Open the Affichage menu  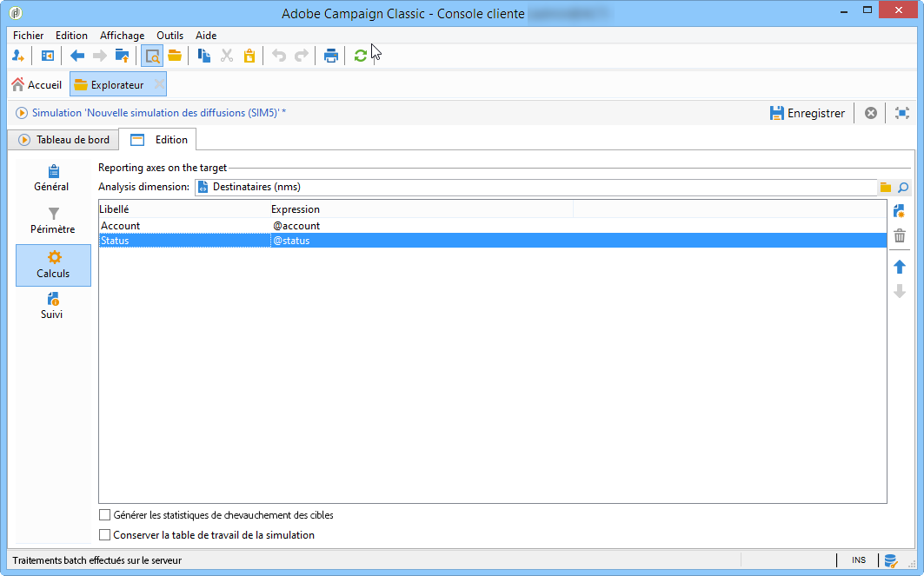122,36
